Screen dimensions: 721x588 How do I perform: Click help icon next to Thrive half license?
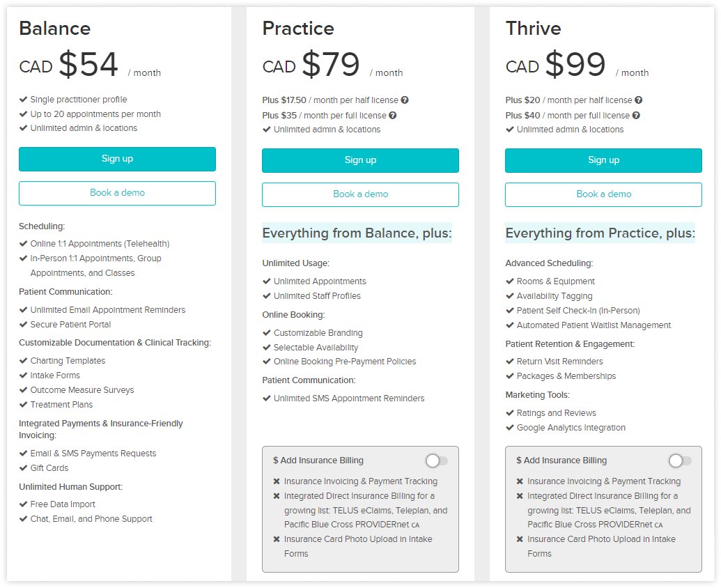pyautogui.click(x=639, y=100)
